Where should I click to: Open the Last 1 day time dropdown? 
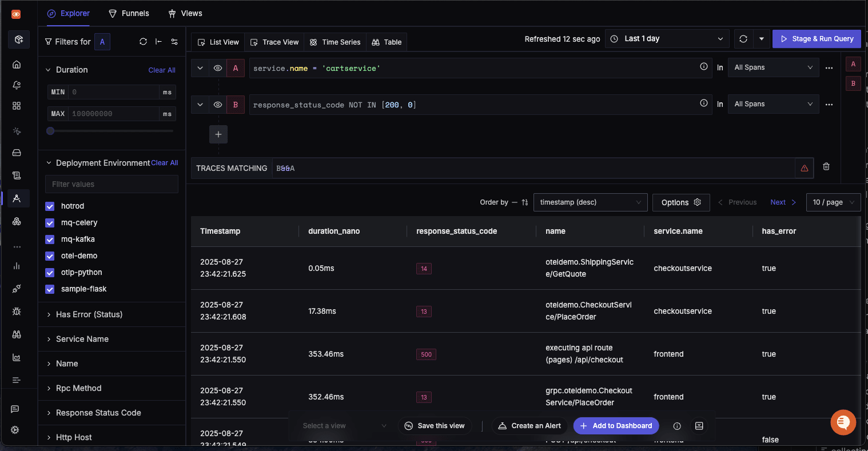pyautogui.click(x=667, y=39)
